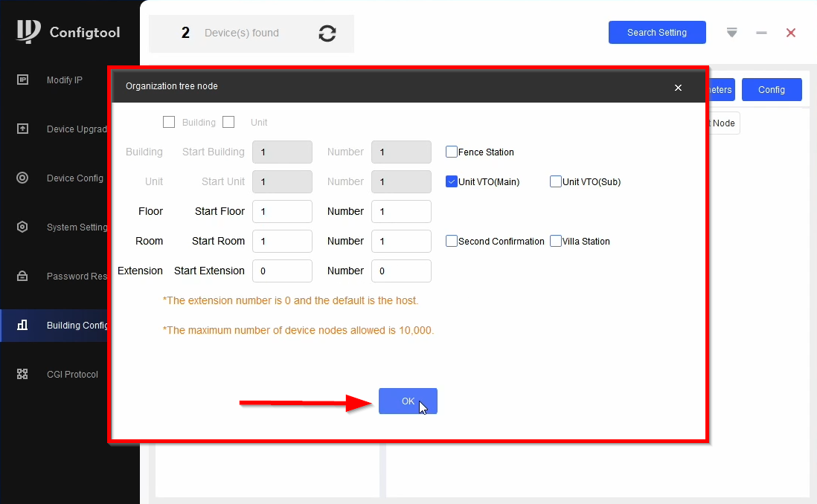Image resolution: width=817 pixels, height=504 pixels.
Task: Click the Floor Number input field
Action: (x=401, y=211)
